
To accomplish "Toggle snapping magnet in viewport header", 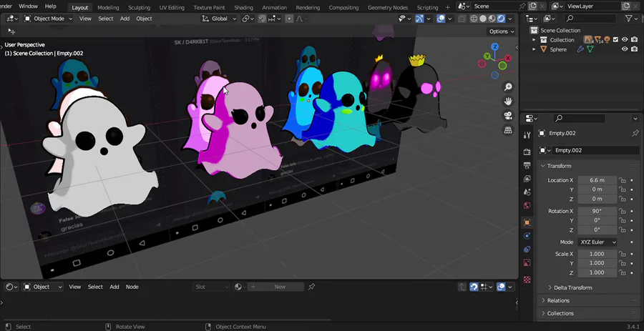I will [262, 19].
